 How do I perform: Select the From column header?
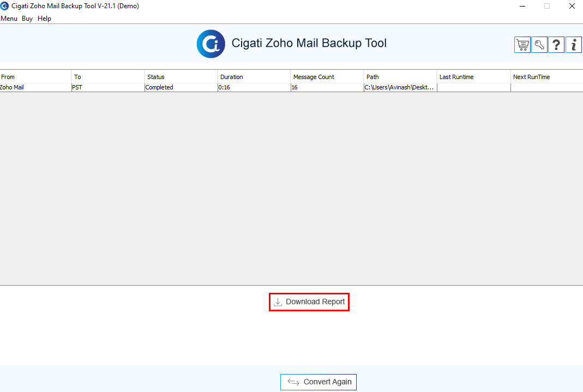pos(35,77)
